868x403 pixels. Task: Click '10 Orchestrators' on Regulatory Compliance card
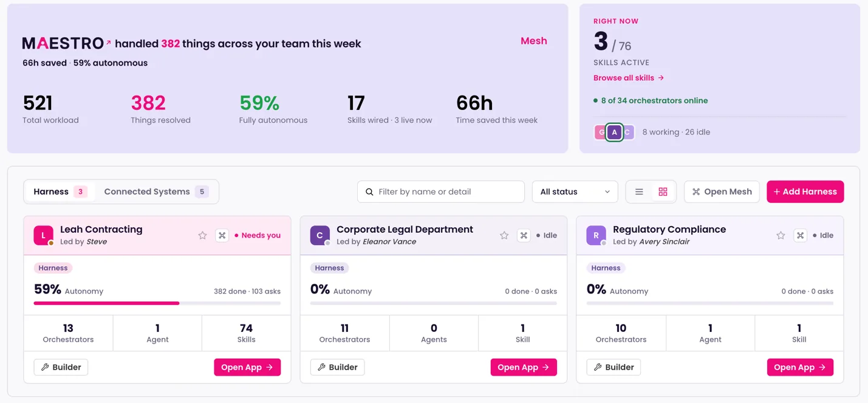[621, 333]
